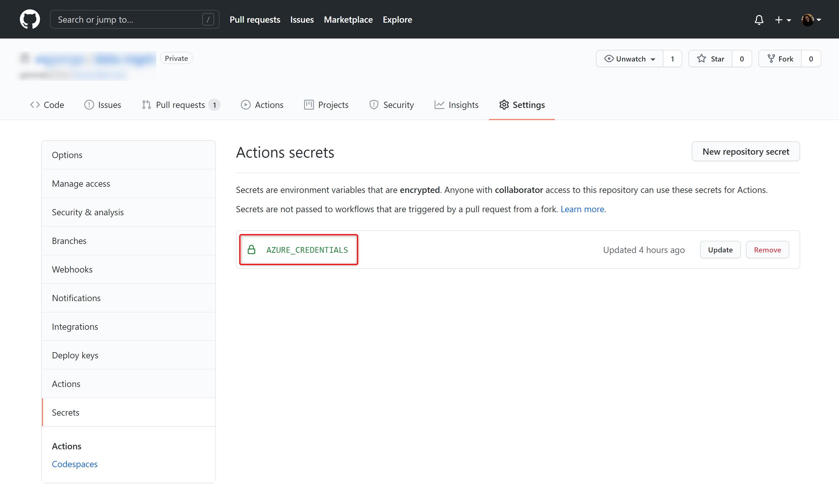The image size is (839, 504).
Task: Click the Unwatch dropdown arrow
Action: coord(654,58)
